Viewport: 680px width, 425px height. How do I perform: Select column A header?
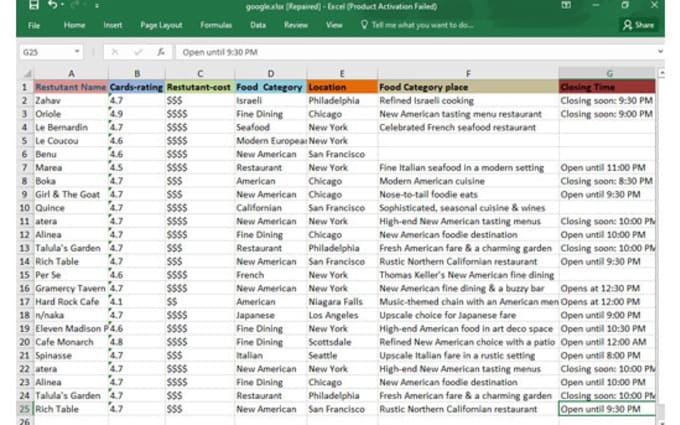pos(71,74)
